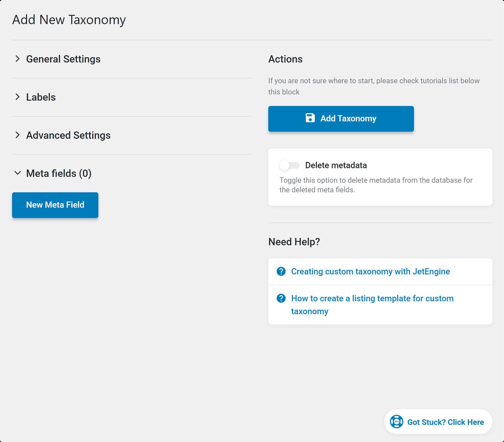
Task: Open the General Settings section title
Action: point(63,59)
